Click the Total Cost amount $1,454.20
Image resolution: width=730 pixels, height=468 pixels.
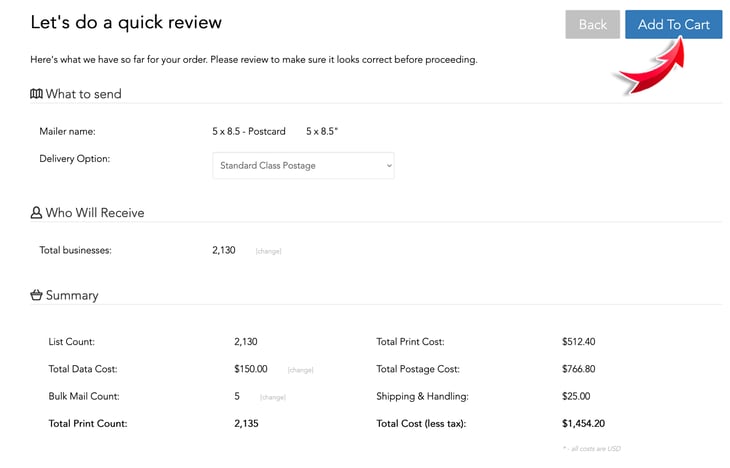pyautogui.click(x=582, y=424)
